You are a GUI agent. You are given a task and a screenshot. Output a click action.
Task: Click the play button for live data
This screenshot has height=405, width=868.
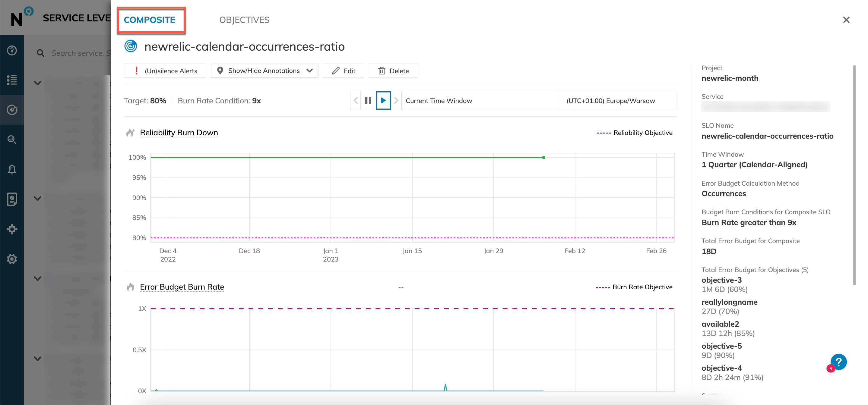383,100
